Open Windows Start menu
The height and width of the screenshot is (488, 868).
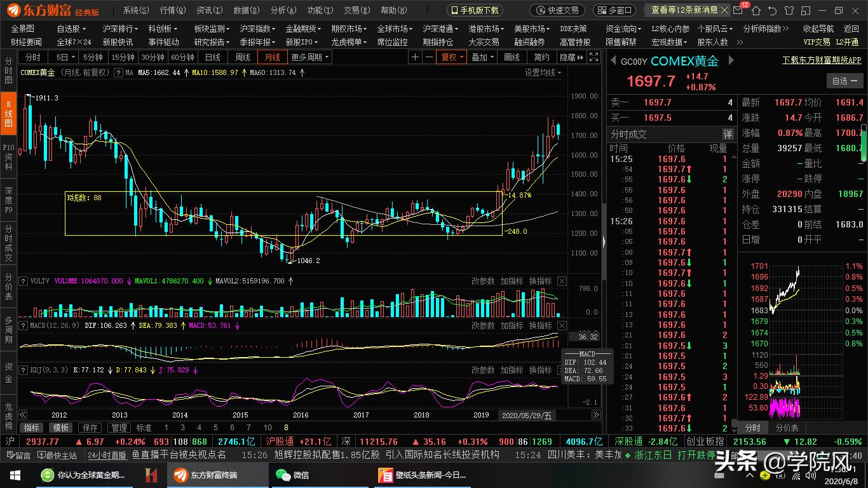(x=14, y=475)
